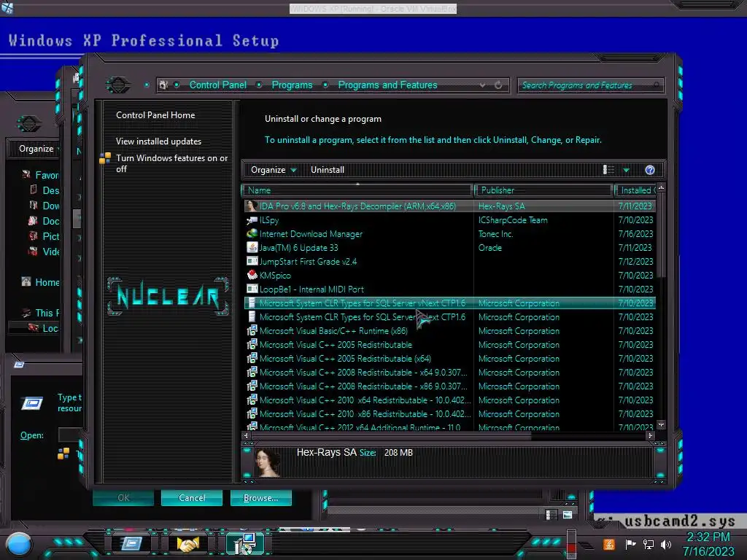747x560 pixels.
Task: Open the Run dialog taskbar button
Action: pos(131,543)
